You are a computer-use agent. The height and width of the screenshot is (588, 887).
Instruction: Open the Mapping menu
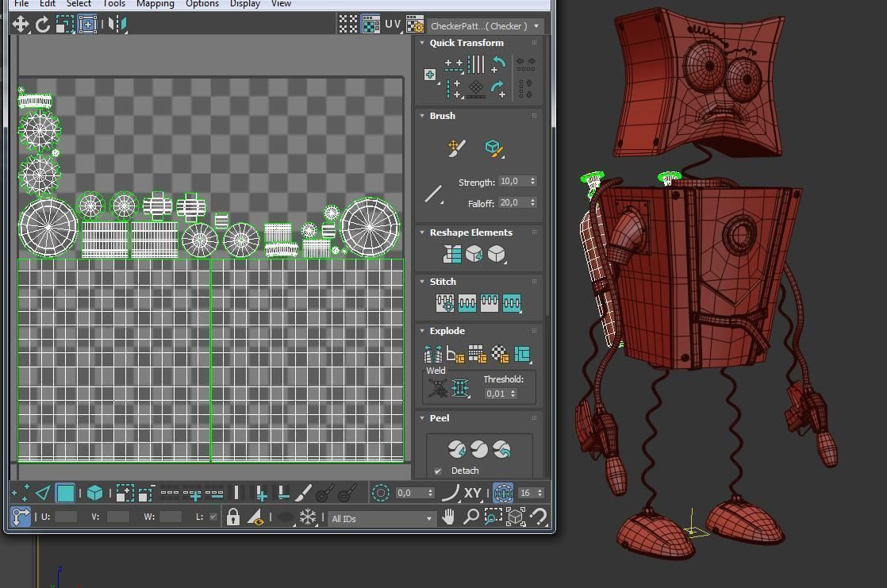[155, 4]
